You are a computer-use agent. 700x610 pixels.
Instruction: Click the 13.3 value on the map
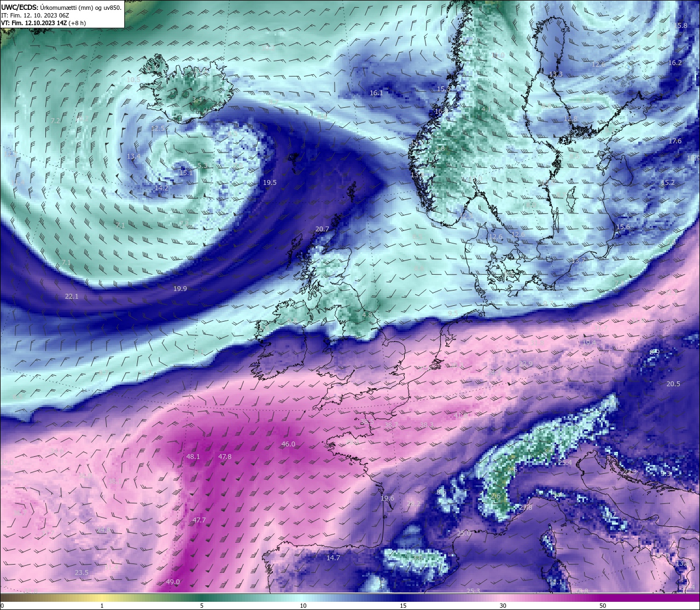click(x=555, y=74)
